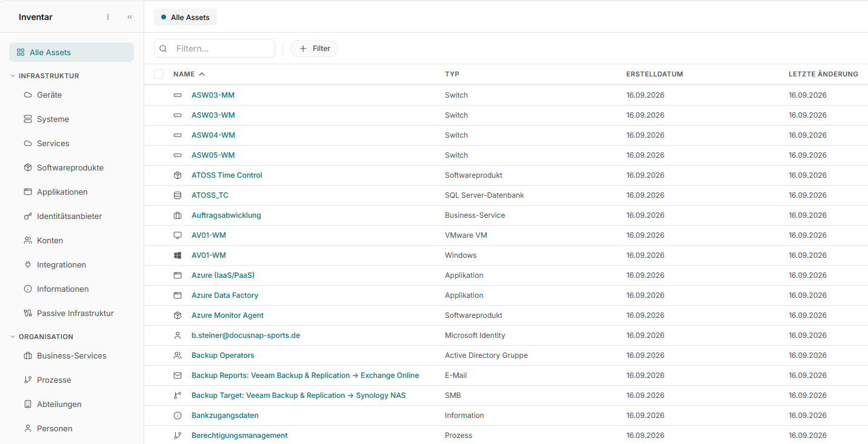Focus the Filtern search field
This screenshot has width=868, height=444.
pos(215,49)
